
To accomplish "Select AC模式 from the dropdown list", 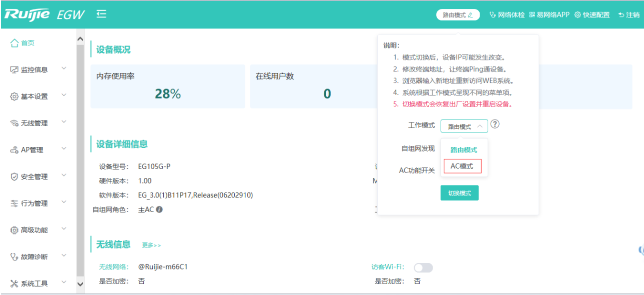I will pyautogui.click(x=462, y=166).
